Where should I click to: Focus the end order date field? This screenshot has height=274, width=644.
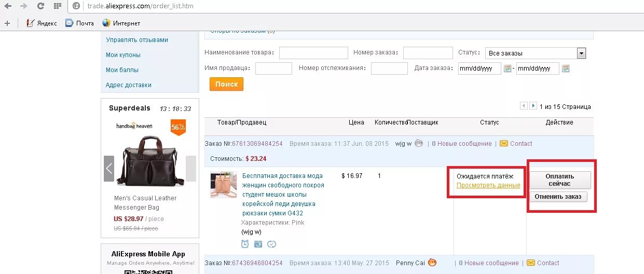[538, 68]
